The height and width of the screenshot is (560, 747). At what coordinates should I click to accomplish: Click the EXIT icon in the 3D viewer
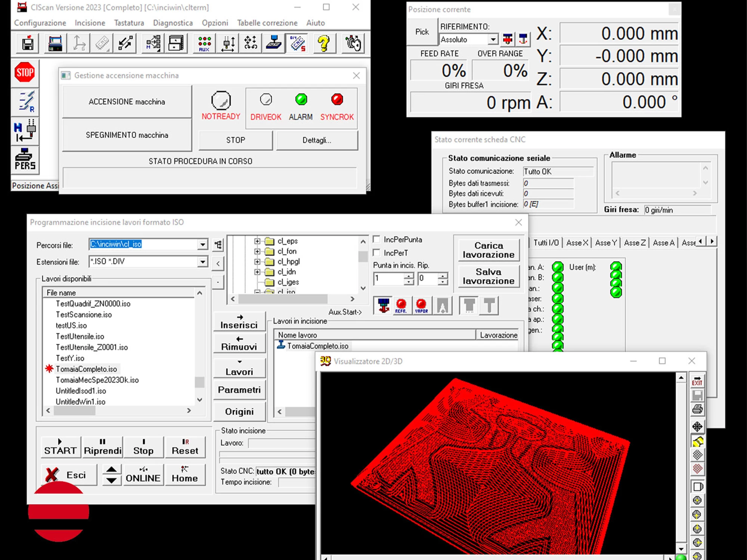pos(697,381)
